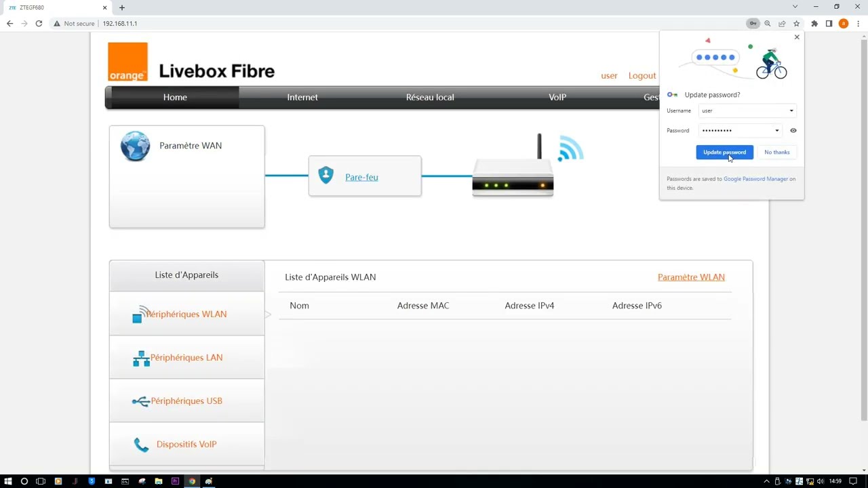This screenshot has height=488, width=868.
Task: Select the Dispositifs VoIP tab
Action: click(186, 444)
